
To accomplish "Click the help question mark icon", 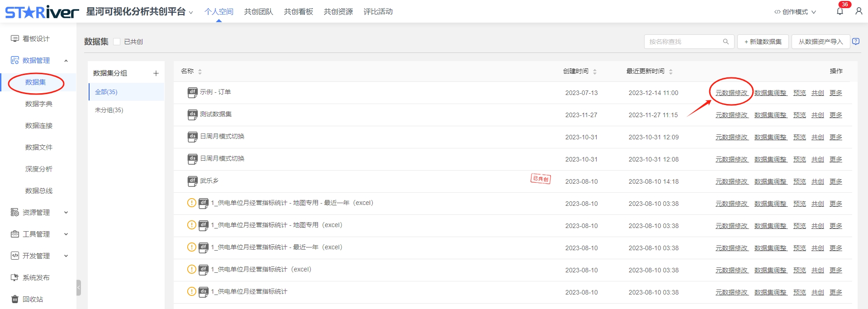I will [x=856, y=41].
